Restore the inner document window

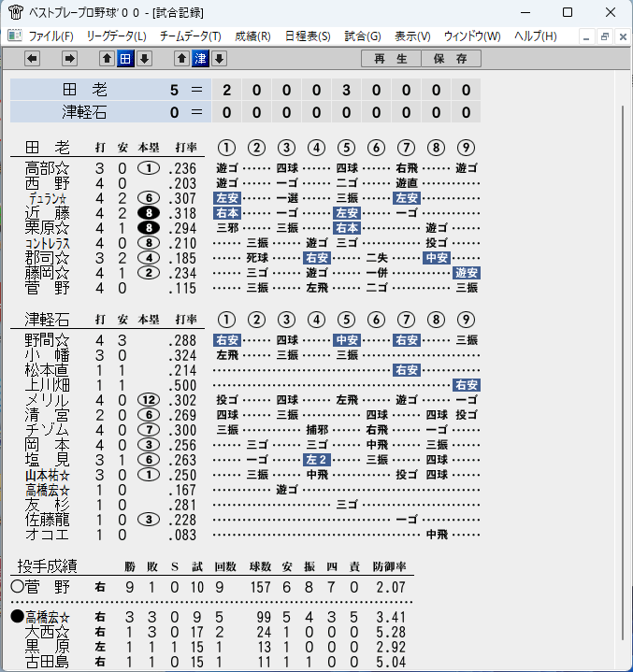(x=605, y=36)
